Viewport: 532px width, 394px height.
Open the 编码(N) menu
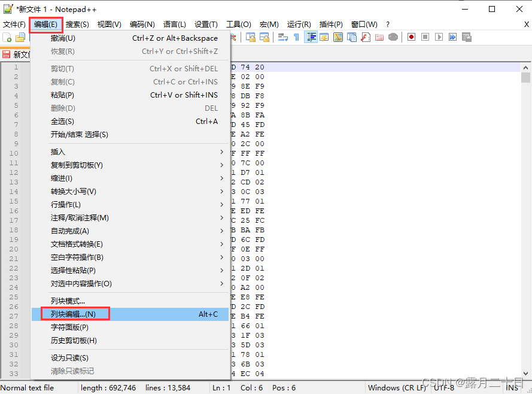tap(142, 25)
